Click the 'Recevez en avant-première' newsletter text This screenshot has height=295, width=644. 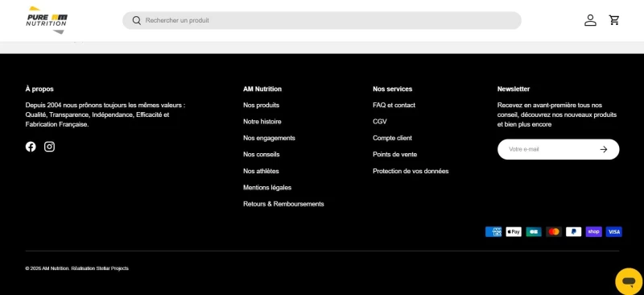tap(557, 114)
